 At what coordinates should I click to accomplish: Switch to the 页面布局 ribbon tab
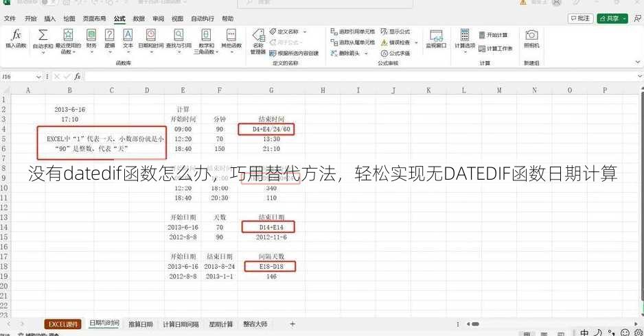click(94, 19)
